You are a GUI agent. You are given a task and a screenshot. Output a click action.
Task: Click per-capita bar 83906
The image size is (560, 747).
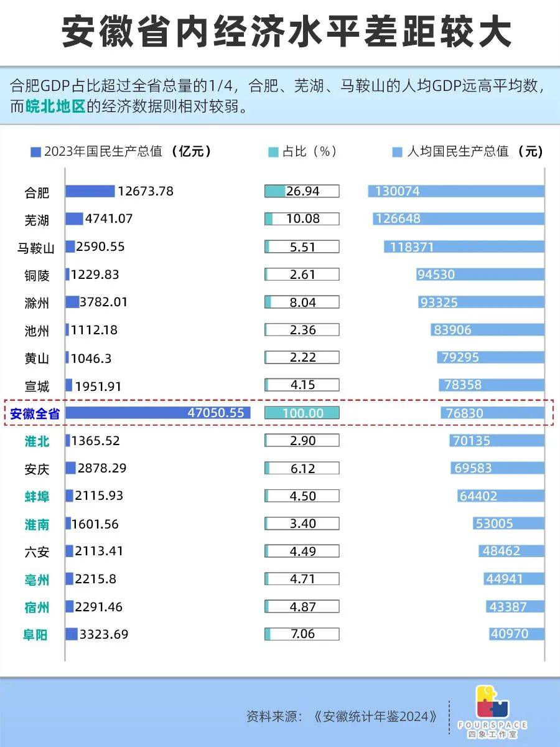pos(487,330)
